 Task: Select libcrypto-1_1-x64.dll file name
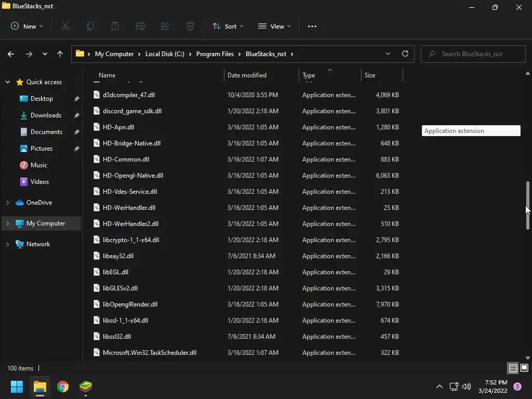pos(130,240)
